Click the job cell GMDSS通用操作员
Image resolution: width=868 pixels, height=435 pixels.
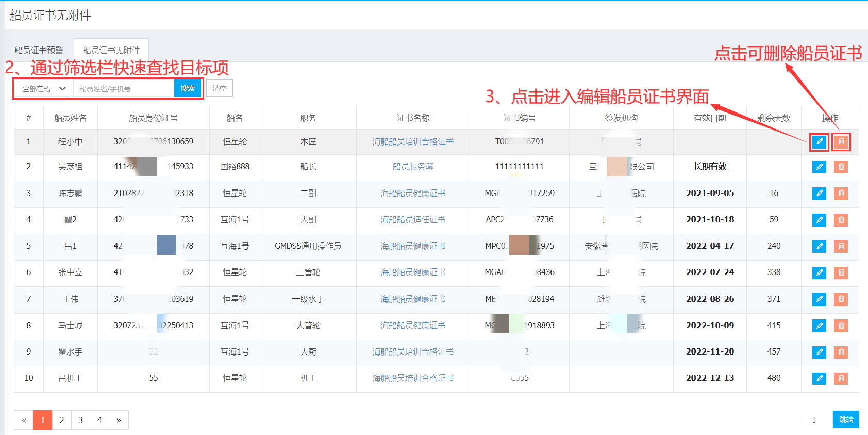coord(308,246)
